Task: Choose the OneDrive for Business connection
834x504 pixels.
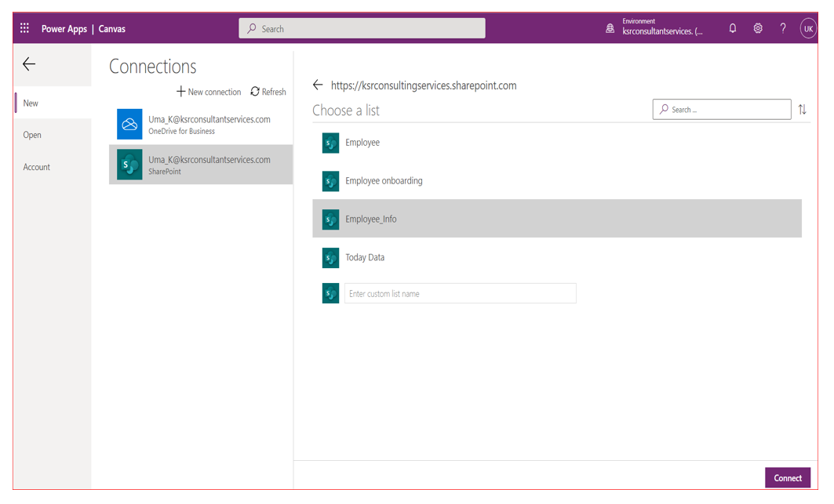Action: (201, 125)
